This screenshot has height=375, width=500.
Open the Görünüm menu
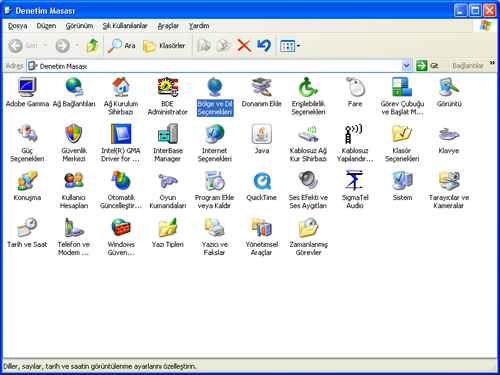coord(79,26)
